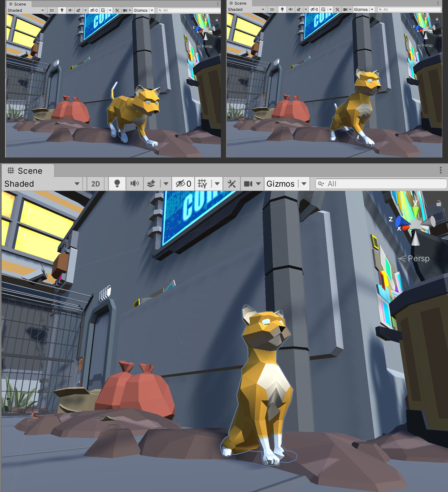Expand grid settings dropdown arrow in bottom toolbar

pos(217,184)
